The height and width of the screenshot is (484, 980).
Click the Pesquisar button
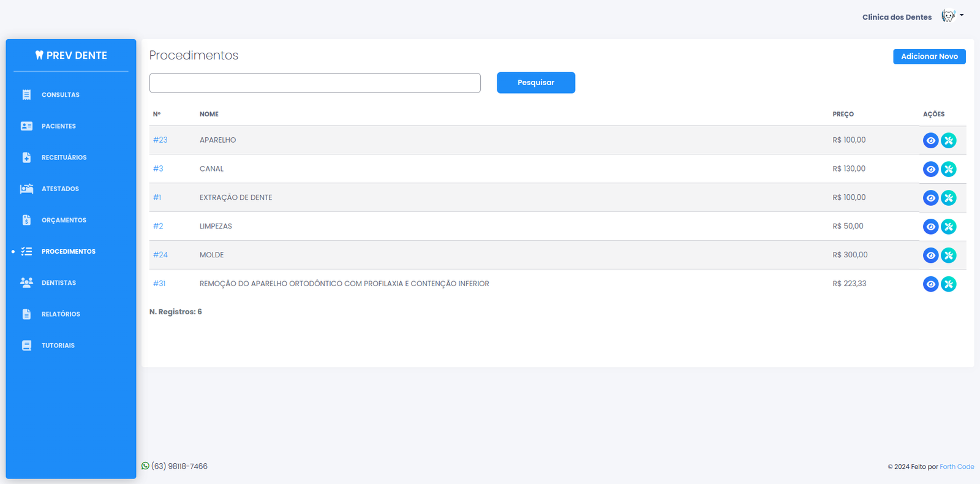[x=535, y=83]
